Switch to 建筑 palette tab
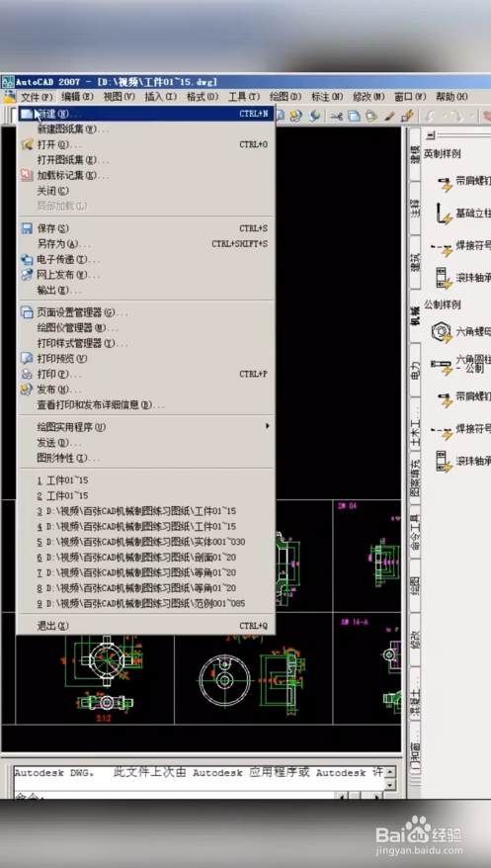Screen dimensions: 491x868 click(415, 262)
